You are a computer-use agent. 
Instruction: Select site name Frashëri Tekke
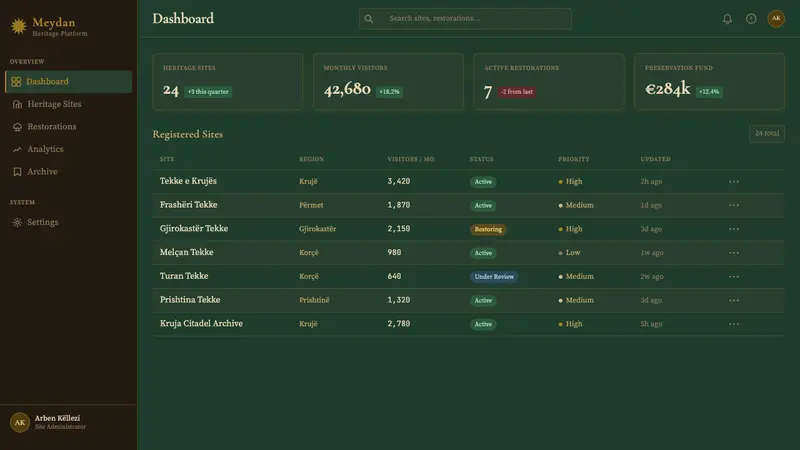pyautogui.click(x=188, y=205)
